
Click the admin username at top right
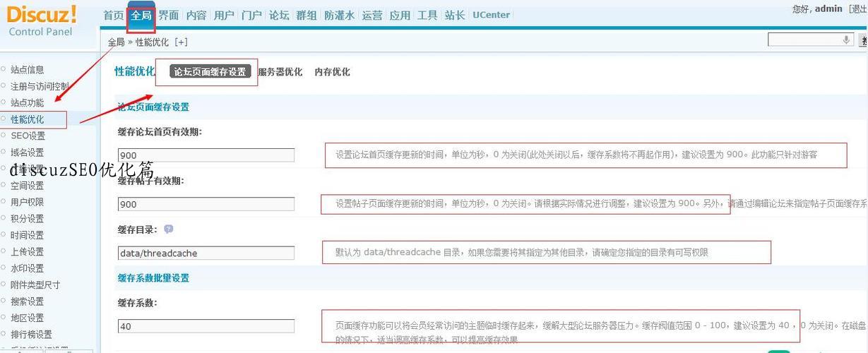pyautogui.click(x=828, y=9)
